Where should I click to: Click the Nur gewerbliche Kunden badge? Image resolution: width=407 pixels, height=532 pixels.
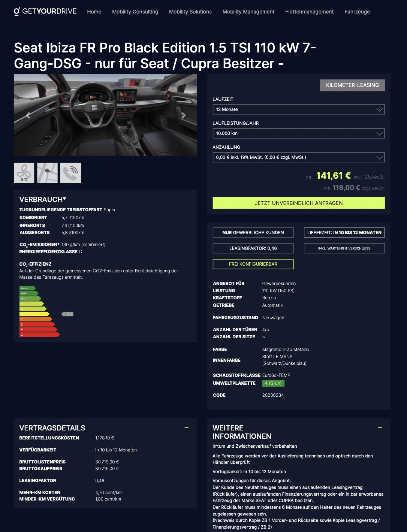pos(253,233)
